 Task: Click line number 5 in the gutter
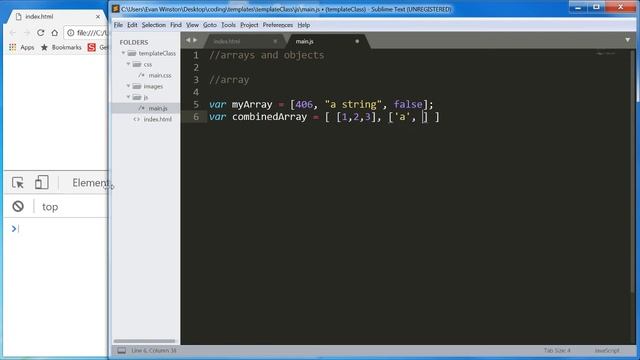click(x=196, y=104)
